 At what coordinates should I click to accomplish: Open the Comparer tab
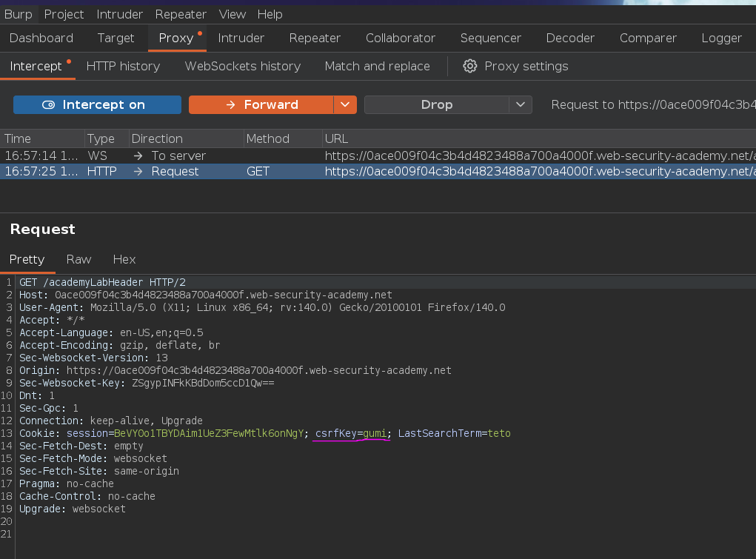pos(649,38)
